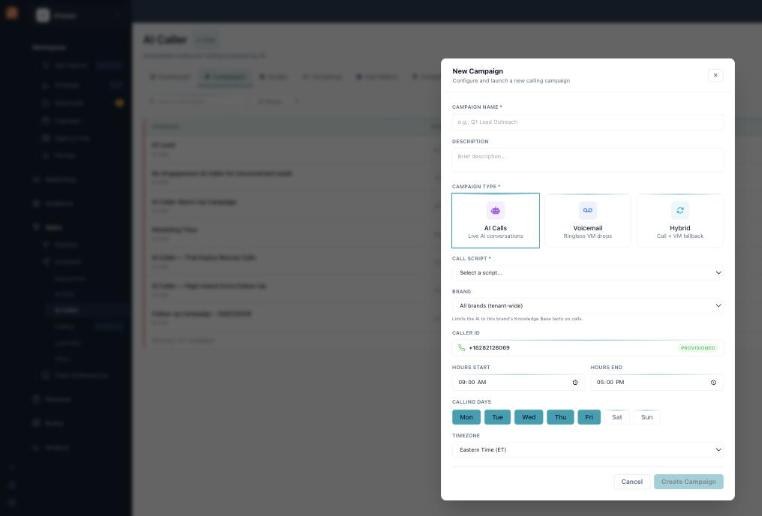This screenshot has width=762, height=516.
Task: Click the green phone icon in Caller ID
Action: 461,348
